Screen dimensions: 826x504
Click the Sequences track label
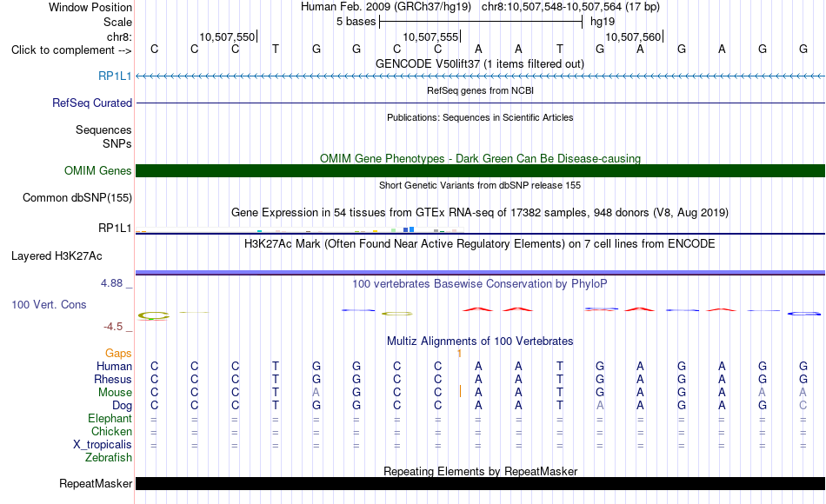coord(103,129)
